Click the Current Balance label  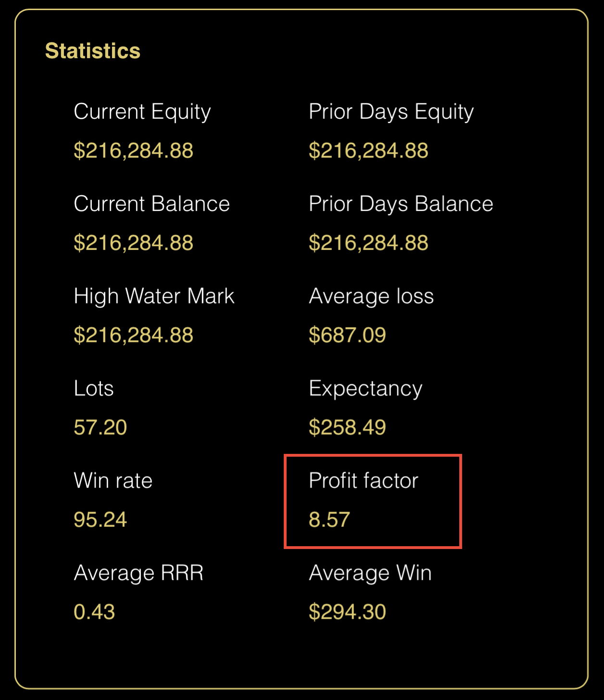151,204
